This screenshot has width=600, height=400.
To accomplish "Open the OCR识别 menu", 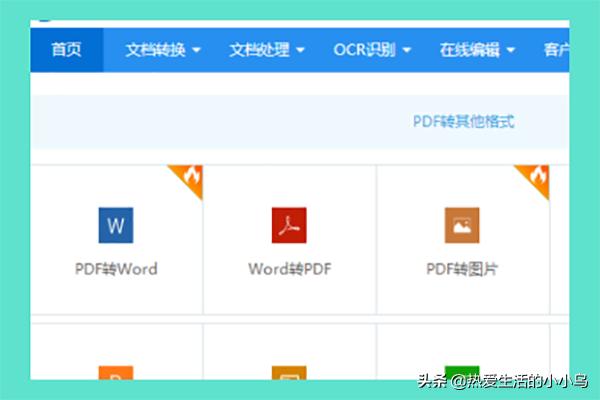I will pos(372,50).
